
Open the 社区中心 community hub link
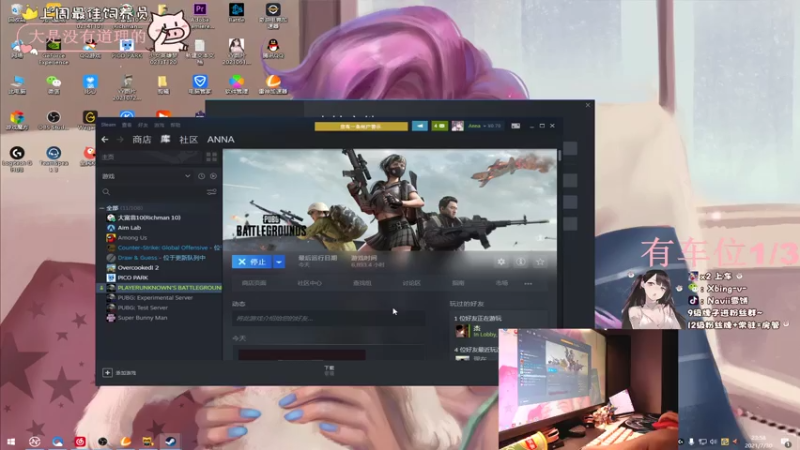click(x=309, y=283)
